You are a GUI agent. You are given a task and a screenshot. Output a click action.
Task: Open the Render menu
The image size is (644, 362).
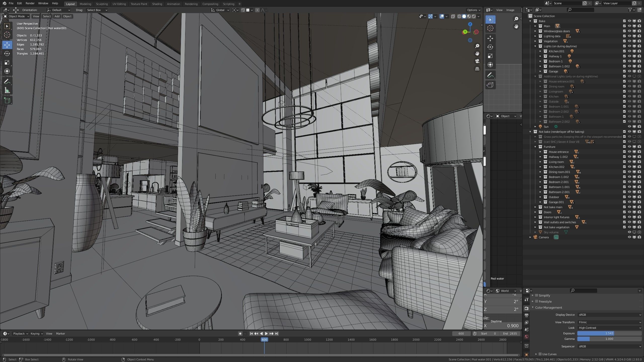30,3
